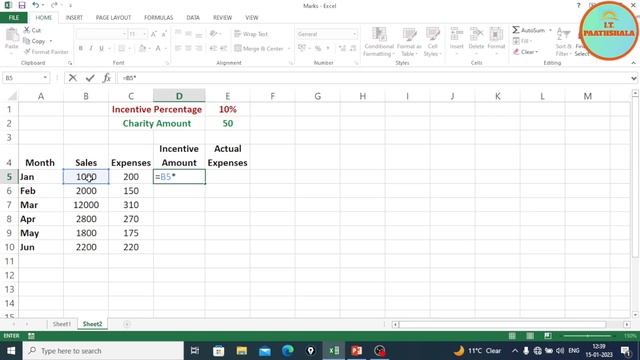Click Insert cells icon
Image resolution: width=640 pixels, height=360 pixels.
click(x=457, y=39)
